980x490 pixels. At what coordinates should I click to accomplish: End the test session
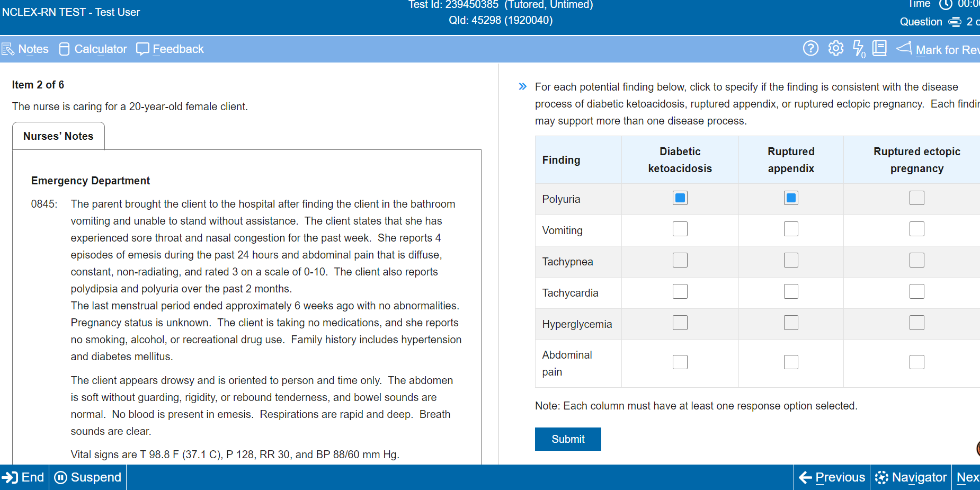coord(24,477)
